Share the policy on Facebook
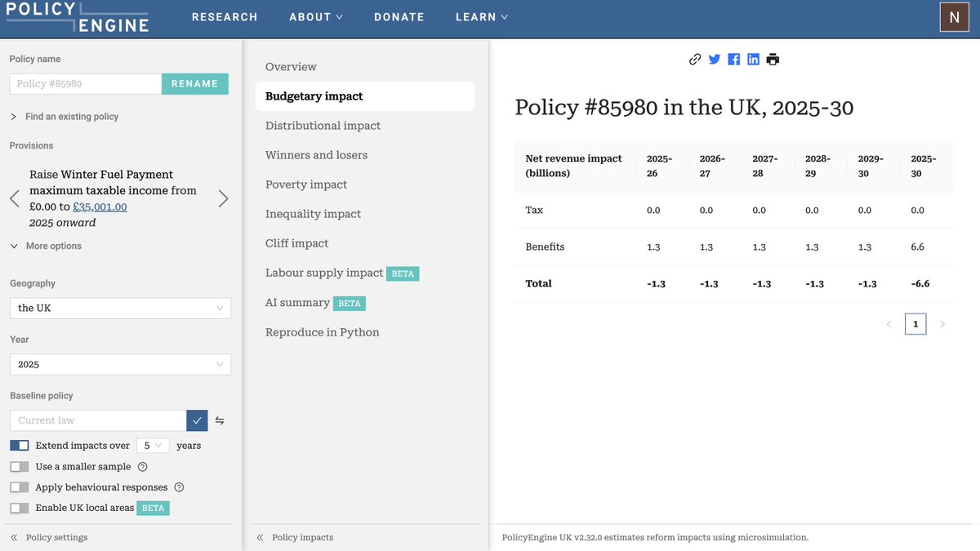The image size is (980, 551). [x=733, y=59]
